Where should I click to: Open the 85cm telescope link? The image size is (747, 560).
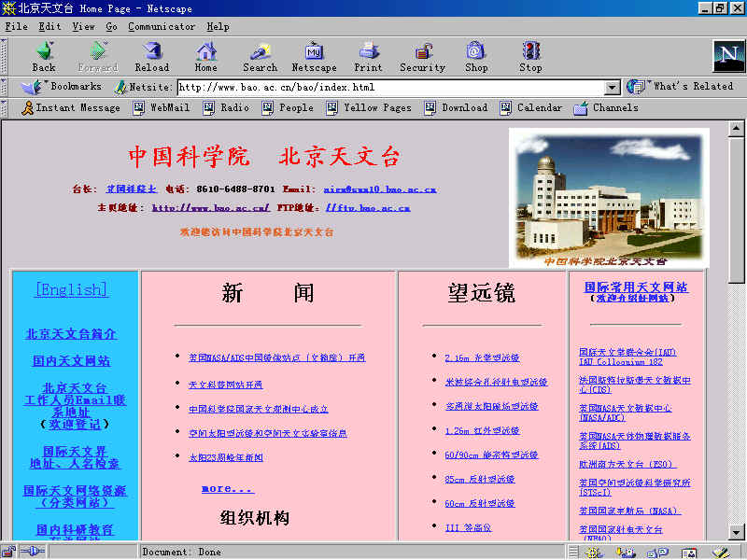tap(480, 480)
